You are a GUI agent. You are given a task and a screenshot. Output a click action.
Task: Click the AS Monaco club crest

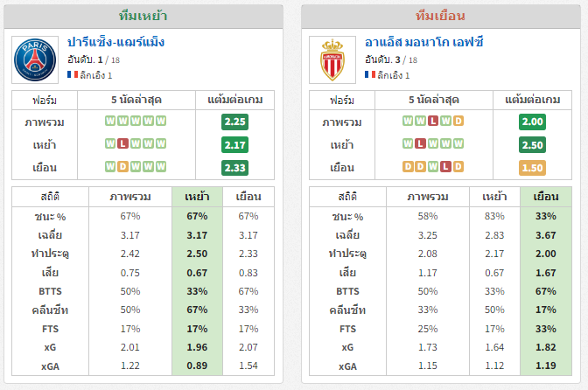click(x=332, y=59)
